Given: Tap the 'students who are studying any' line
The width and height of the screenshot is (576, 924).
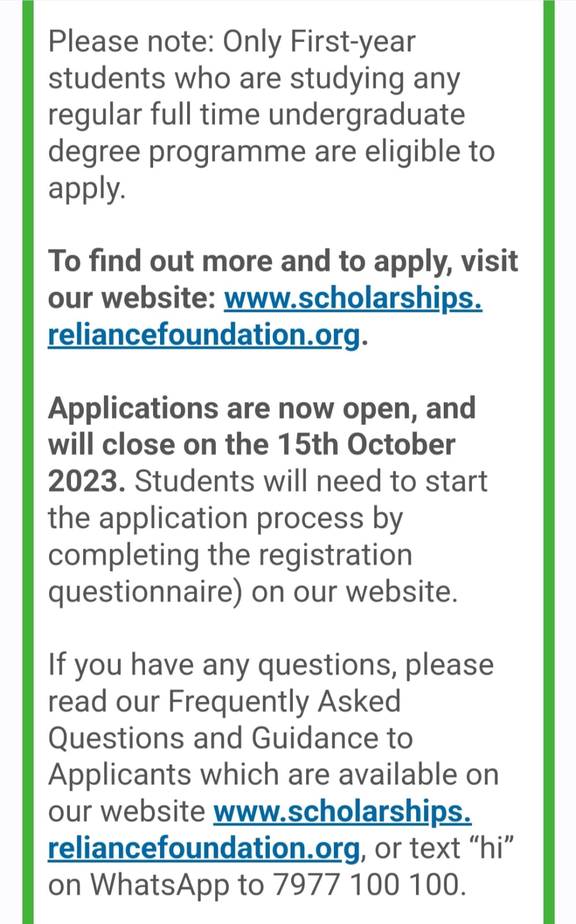Looking at the screenshot, I should tap(254, 79).
